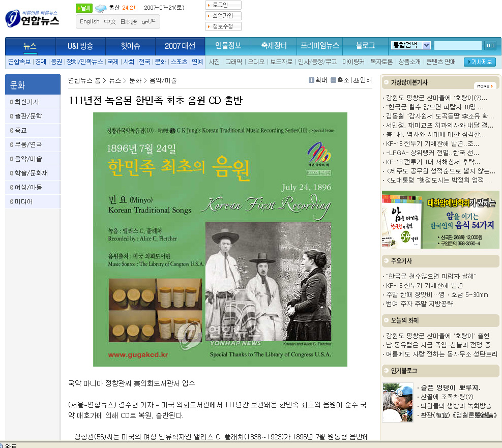This screenshot has width=502, height=448.
Task: Open 경제 submenu link
Action: coord(41,62)
